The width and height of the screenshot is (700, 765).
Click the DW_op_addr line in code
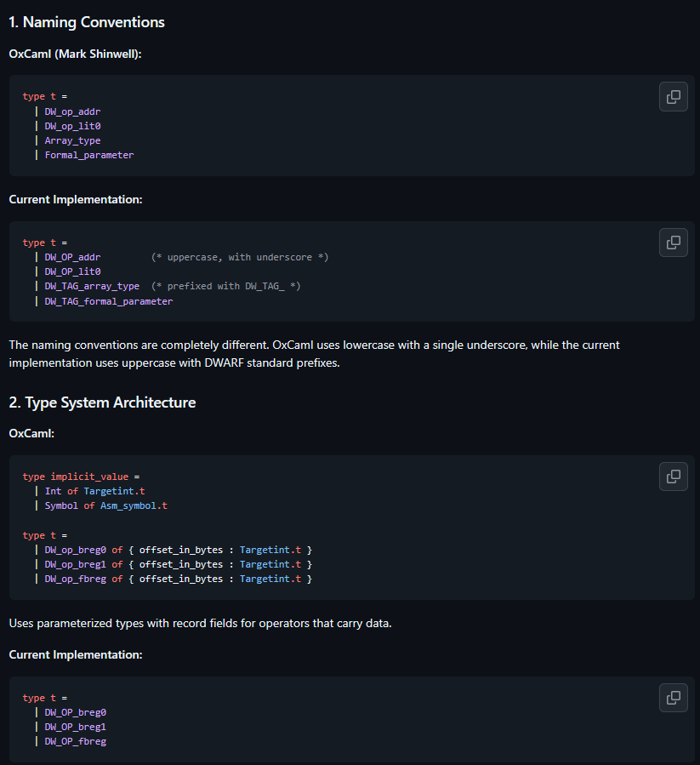point(72,111)
